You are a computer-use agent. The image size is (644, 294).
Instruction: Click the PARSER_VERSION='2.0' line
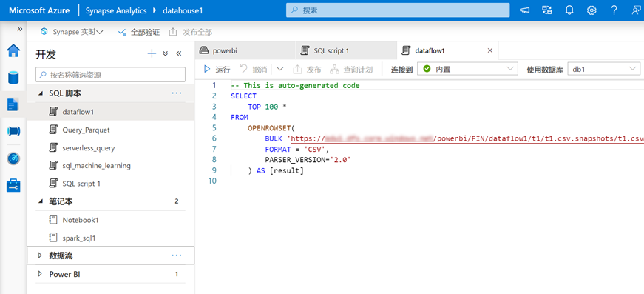click(308, 160)
